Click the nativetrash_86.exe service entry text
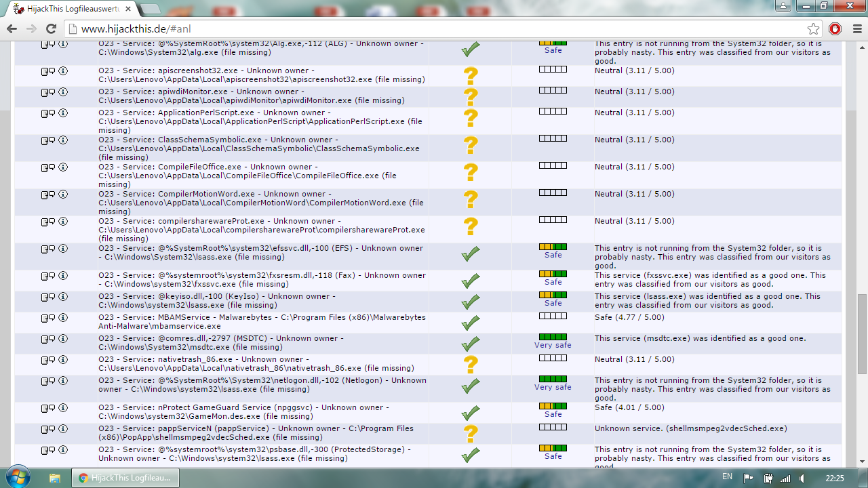The height and width of the screenshot is (488, 868). click(256, 364)
